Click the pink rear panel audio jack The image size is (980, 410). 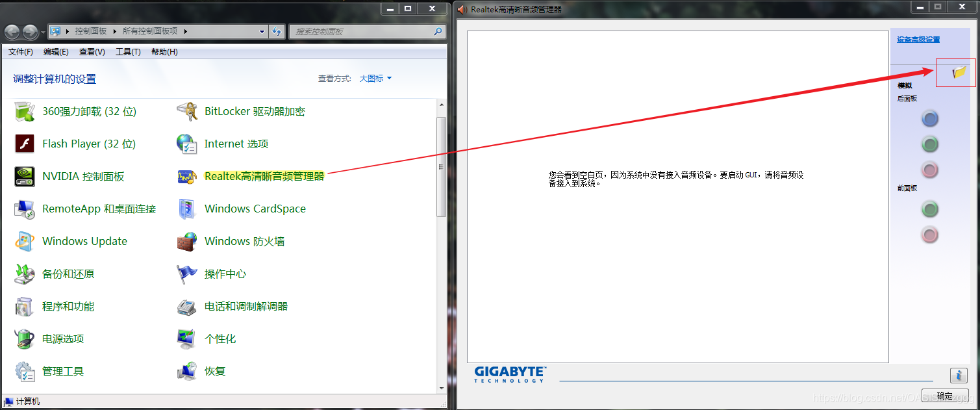(930, 170)
